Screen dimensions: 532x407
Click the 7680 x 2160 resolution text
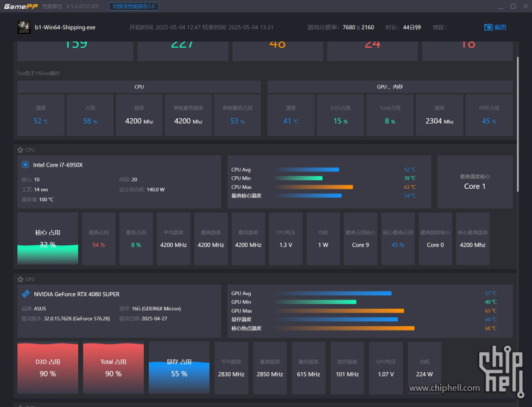tap(358, 27)
